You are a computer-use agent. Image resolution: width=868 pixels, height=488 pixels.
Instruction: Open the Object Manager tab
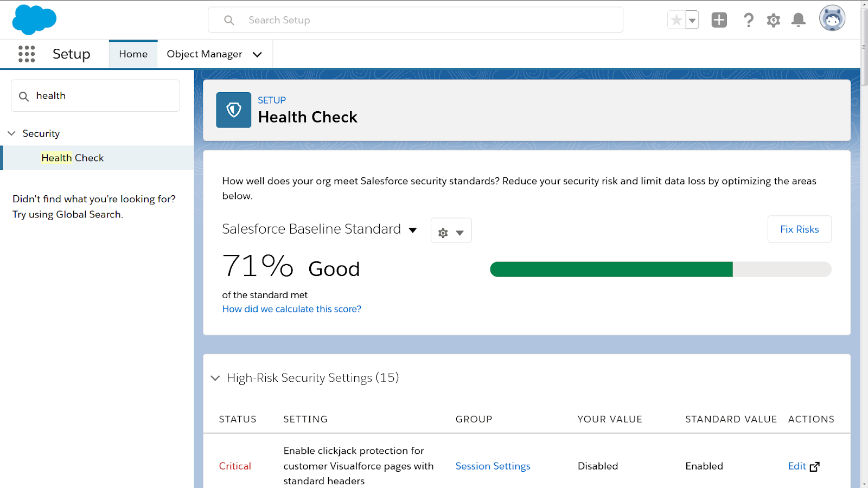(205, 54)
